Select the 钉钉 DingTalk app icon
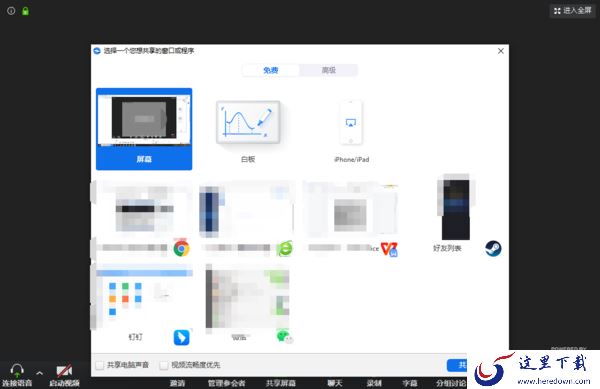Image resolution: width=600 pixels, height=389 pixels. click(181, 337)
